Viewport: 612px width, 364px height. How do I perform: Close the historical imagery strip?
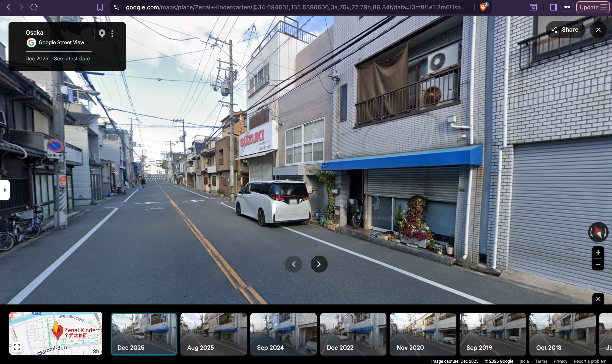pos(598,299)
